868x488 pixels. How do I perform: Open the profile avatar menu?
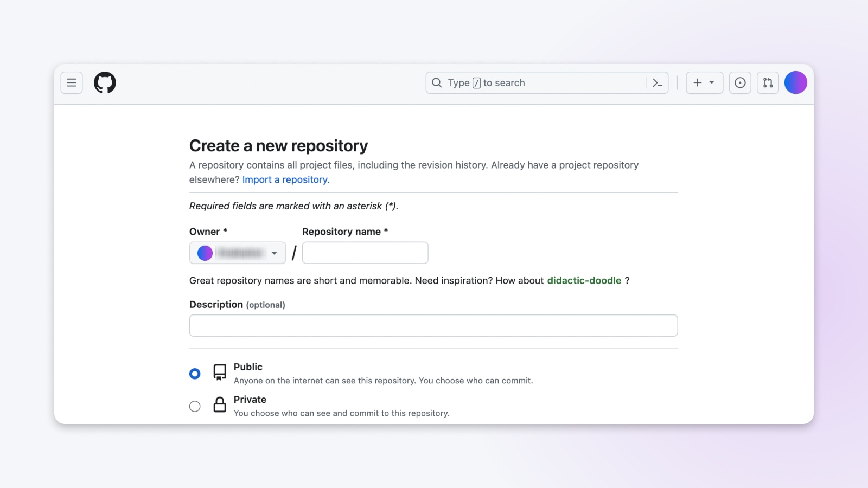pyautogui.click(x=795, y=82)
